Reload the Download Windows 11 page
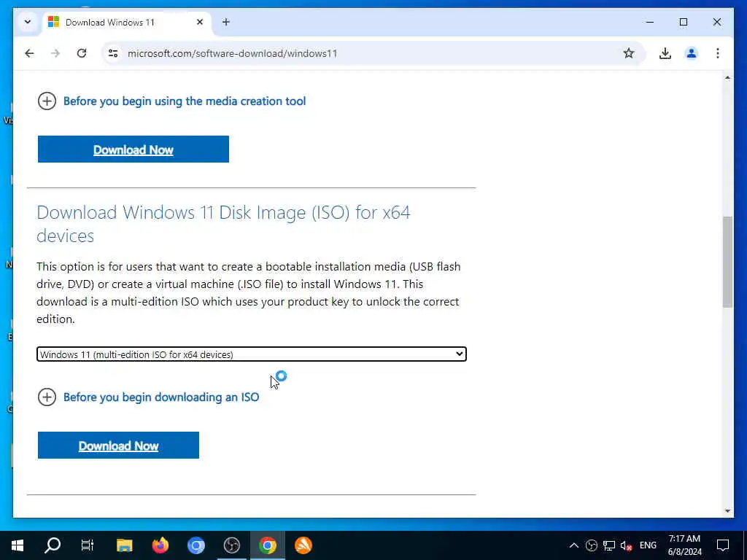747x560 pixels. pos(82,53)
